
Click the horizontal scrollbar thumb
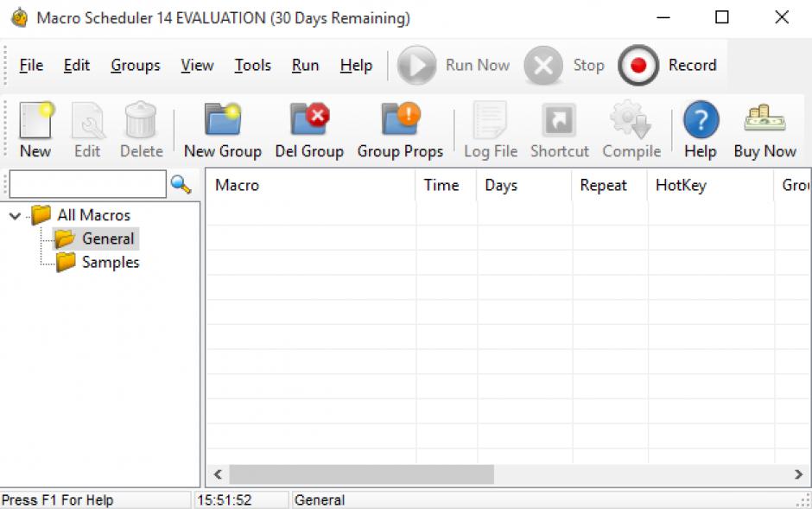pos(361,474)
